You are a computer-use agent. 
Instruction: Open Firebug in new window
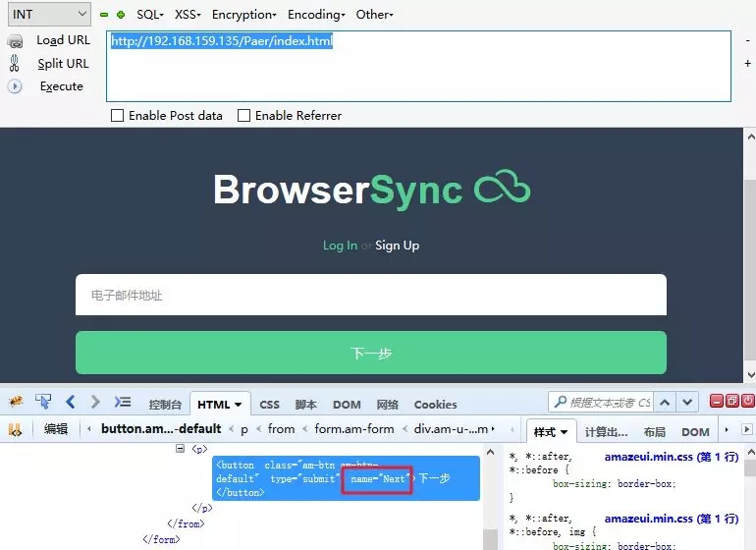[x=732, y=401]
